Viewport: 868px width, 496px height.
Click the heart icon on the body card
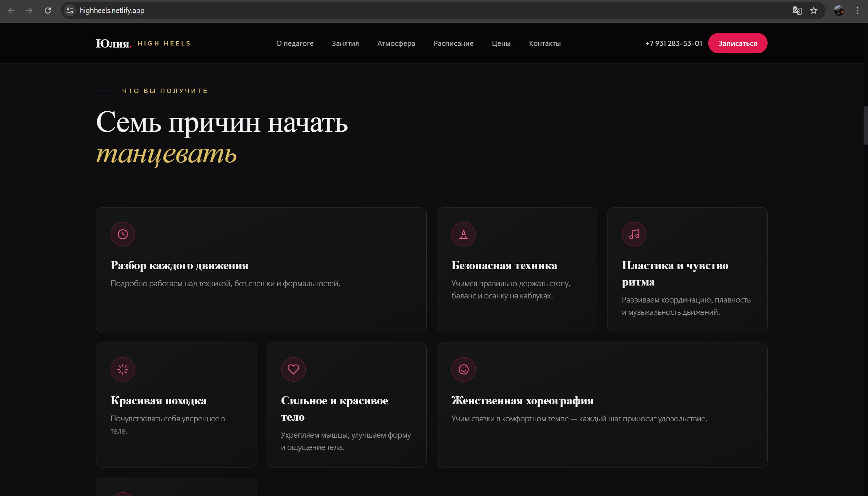pos(293,369)
